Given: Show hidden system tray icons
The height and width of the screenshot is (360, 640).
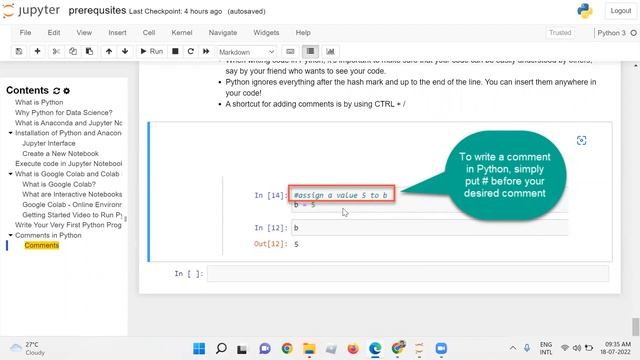Looking at the screenshot, I should pos(513,348).
